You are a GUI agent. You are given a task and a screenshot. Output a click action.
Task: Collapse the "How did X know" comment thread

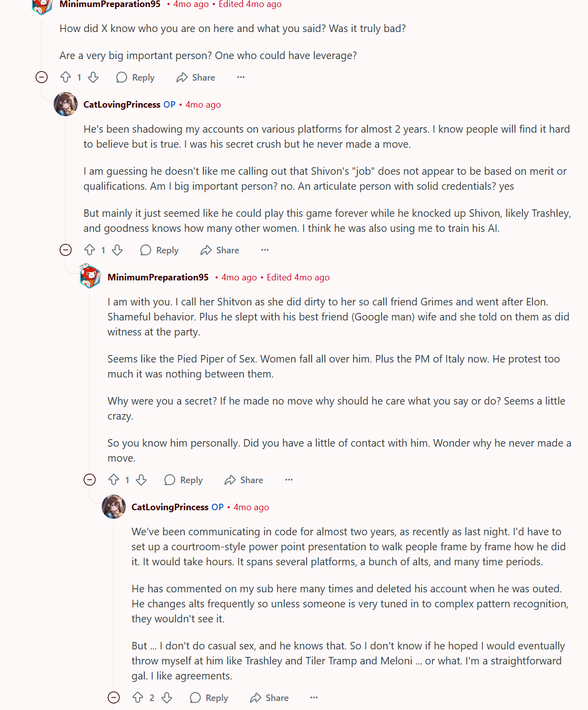pyautogui.click(x=42, y=77)
